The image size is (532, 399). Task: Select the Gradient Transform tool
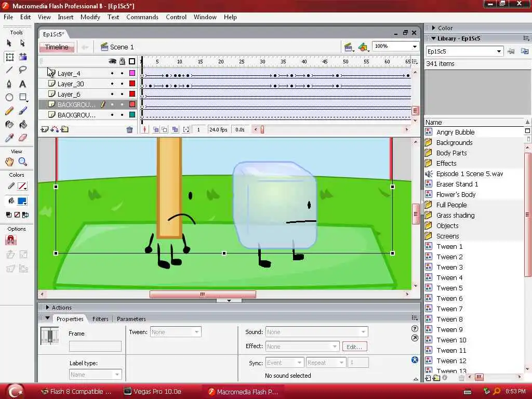click(x=23, y=57)
